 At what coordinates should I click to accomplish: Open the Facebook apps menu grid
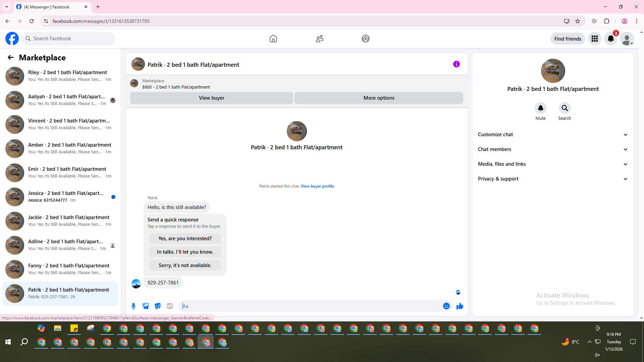[595, 39]
